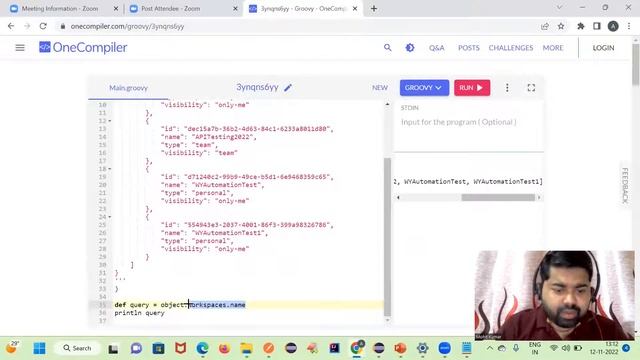This screenshot has height=360, width=640.
Task: Run the code with RUN button
Action: tap(472, 88)
